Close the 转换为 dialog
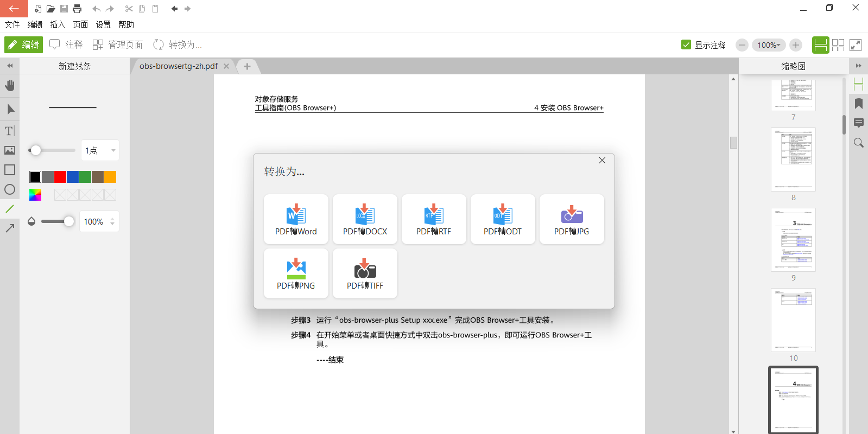The width and height of the screenshot is (868, 434). (x=602, y=160)
